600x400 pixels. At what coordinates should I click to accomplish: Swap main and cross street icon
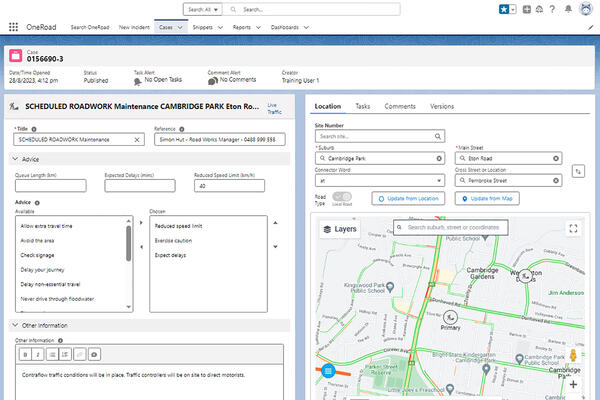pyautogui.click(x=577, y=172)
